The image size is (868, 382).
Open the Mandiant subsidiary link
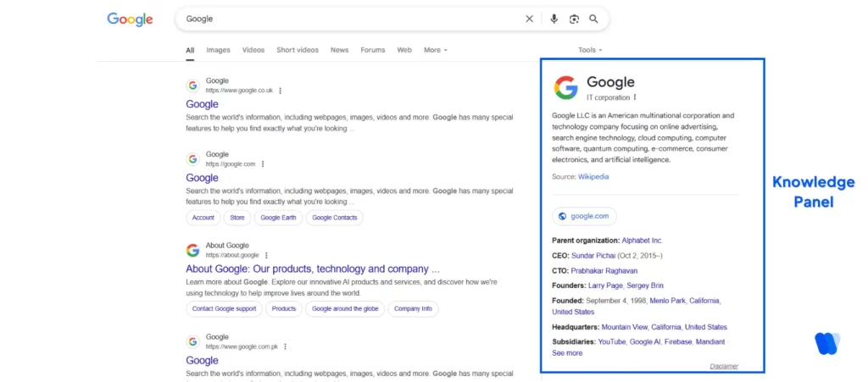tap(710, 342)
